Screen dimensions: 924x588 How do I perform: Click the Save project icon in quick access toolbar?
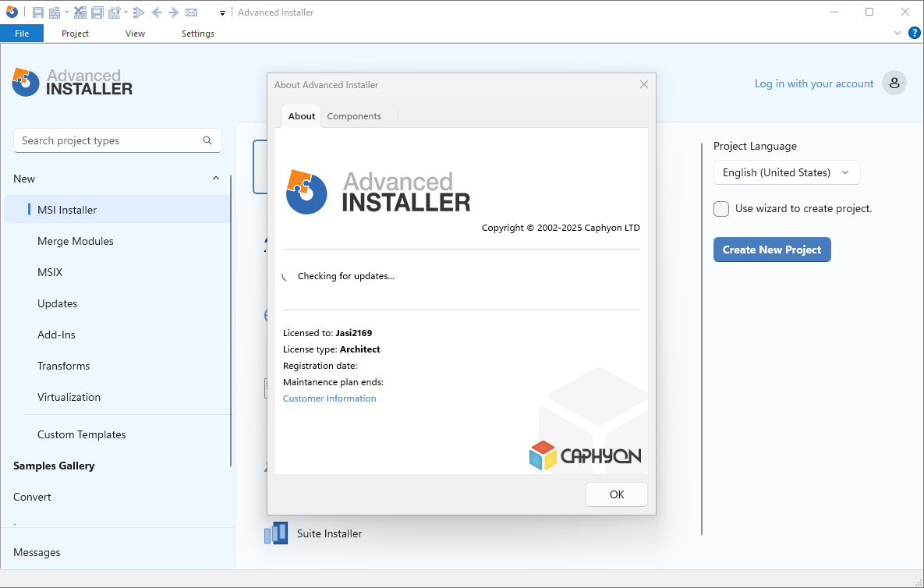tap(37, 12)
